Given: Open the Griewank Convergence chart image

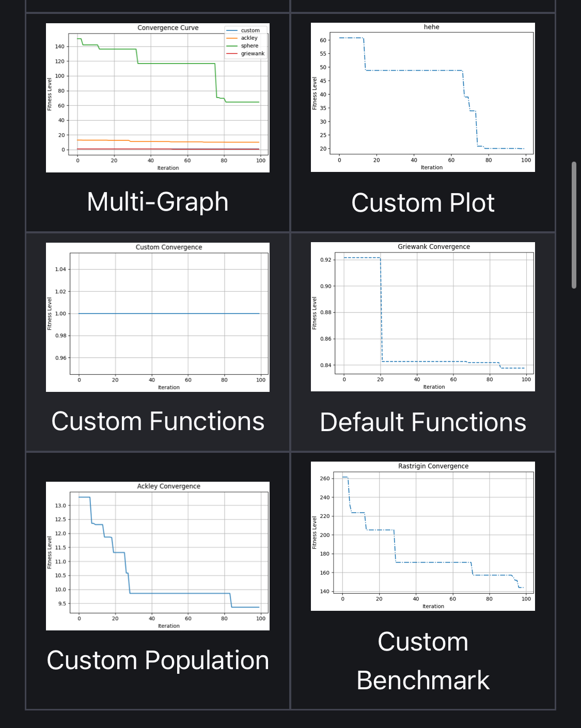Looking at the screenshot, I should pos(422,316).
